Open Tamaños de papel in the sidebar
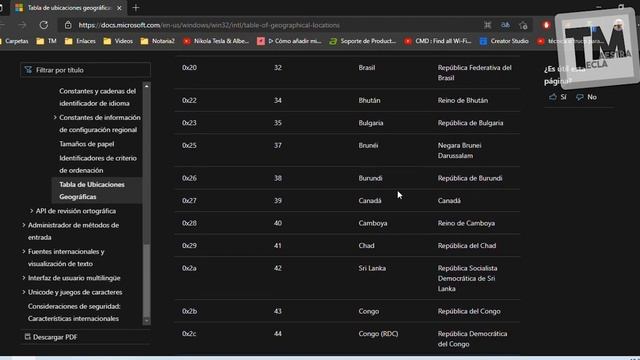The height and width of the screenshot is (360, 640). [x=87, y=144]
